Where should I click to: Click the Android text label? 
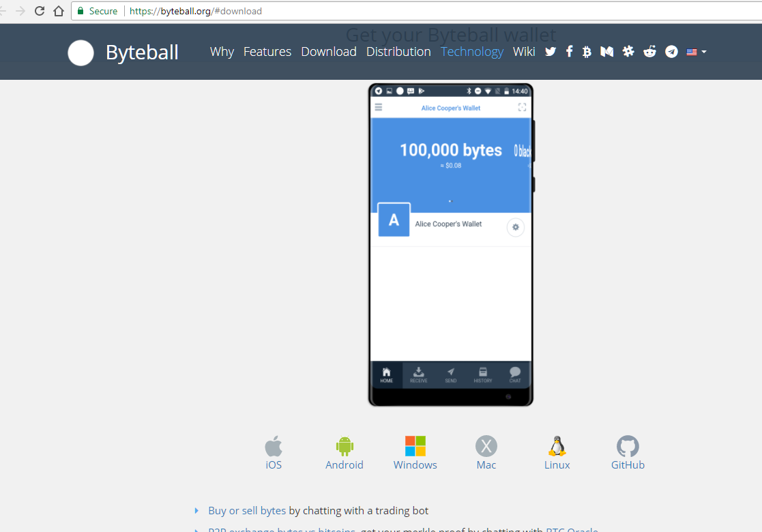(x=345, y=465)
